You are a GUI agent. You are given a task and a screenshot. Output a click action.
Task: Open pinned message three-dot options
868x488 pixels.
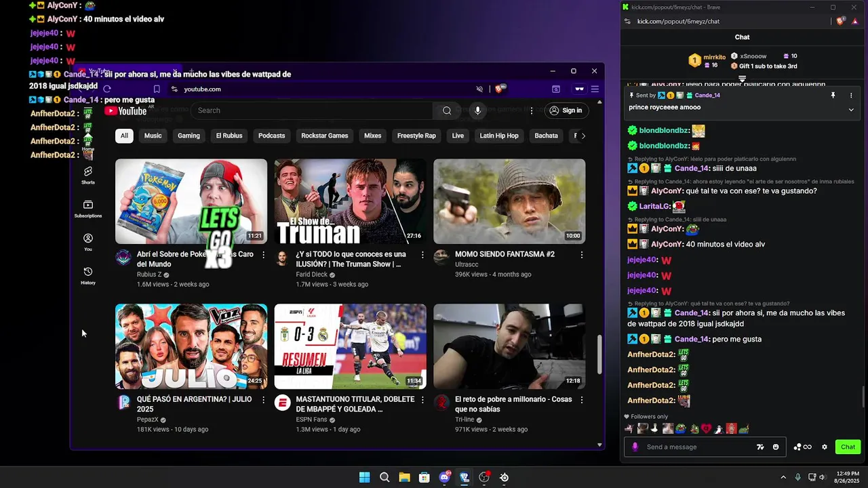(851, 96)
